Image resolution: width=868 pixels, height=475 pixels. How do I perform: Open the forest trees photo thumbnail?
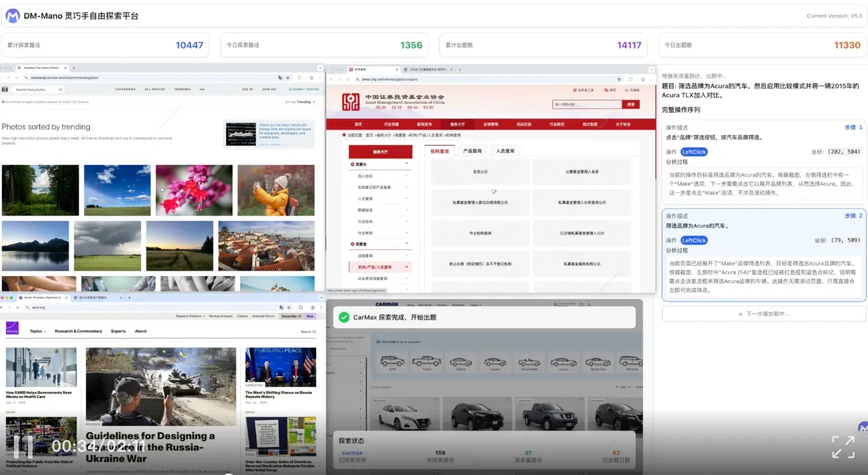(x=41, y=190)
